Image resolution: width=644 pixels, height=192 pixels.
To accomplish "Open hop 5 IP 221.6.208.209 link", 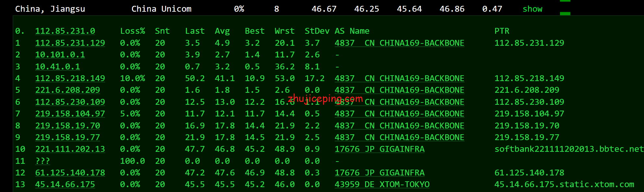I will [x=68, y=90].
